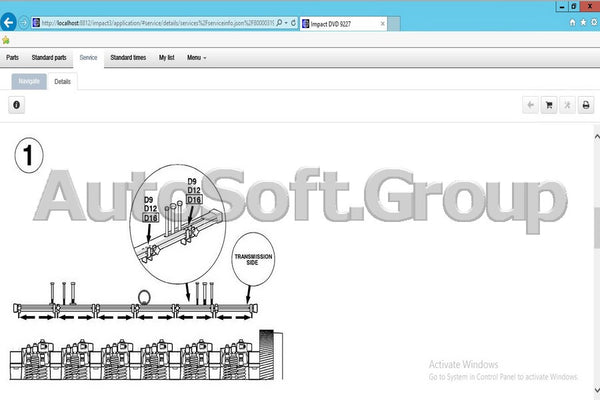This screenshot has height=400, width=600.
Task: Select the Impact DVD 9227 browser tab
Action: [x=343, y=24]
